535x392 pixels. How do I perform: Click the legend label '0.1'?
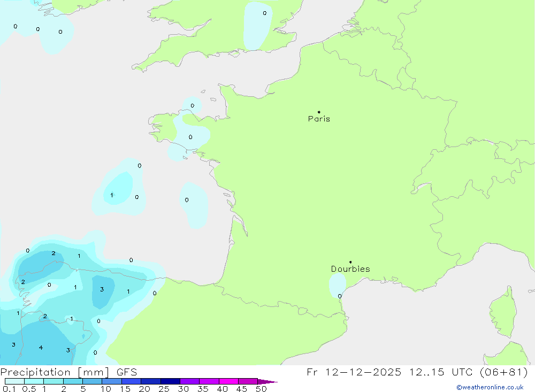coord(9,389)
